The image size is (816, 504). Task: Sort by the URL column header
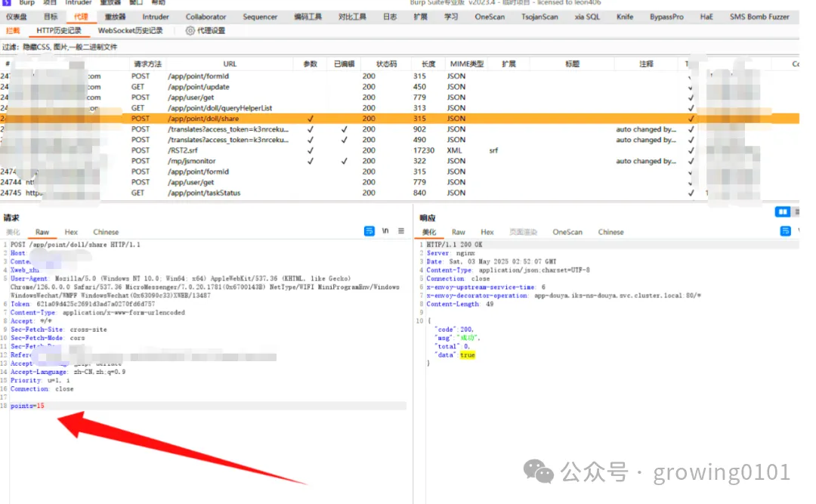(x=230, y=64)
